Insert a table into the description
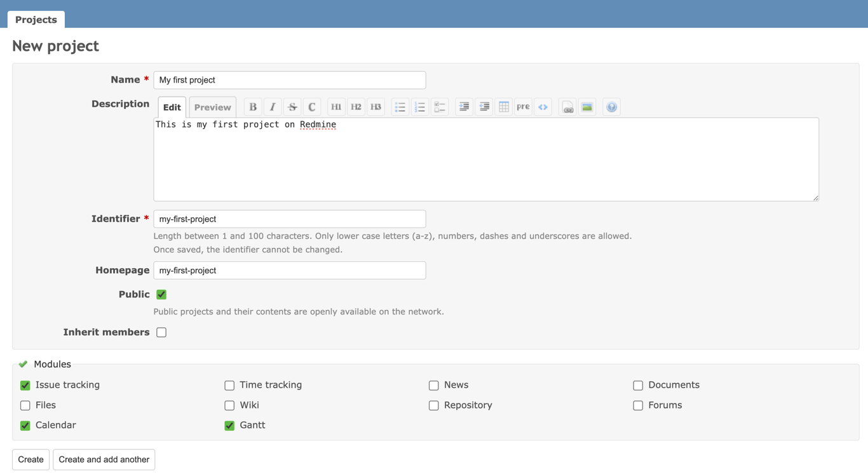Image resolution: width=868 pixels, height=476 pixels. [503, 106]
